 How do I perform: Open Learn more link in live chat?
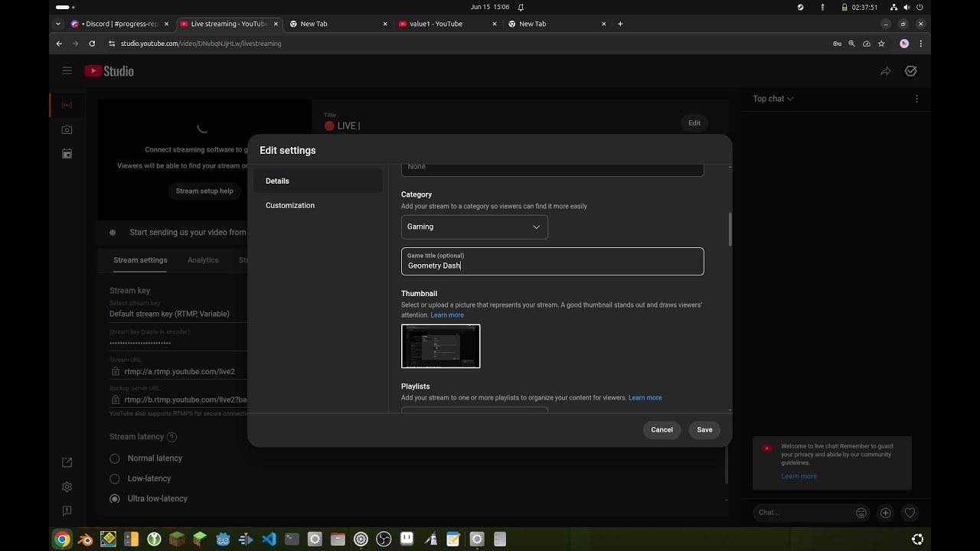(799, 476)
